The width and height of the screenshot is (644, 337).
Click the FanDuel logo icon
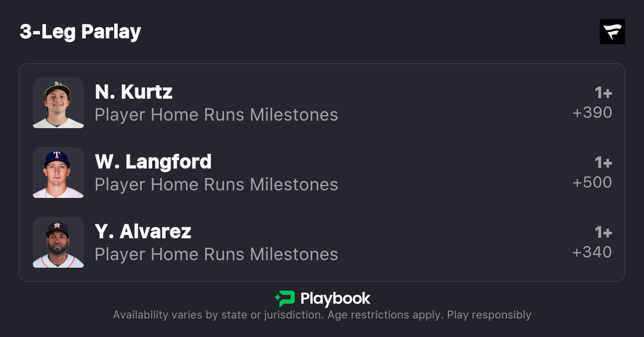[x=612, y=32]
